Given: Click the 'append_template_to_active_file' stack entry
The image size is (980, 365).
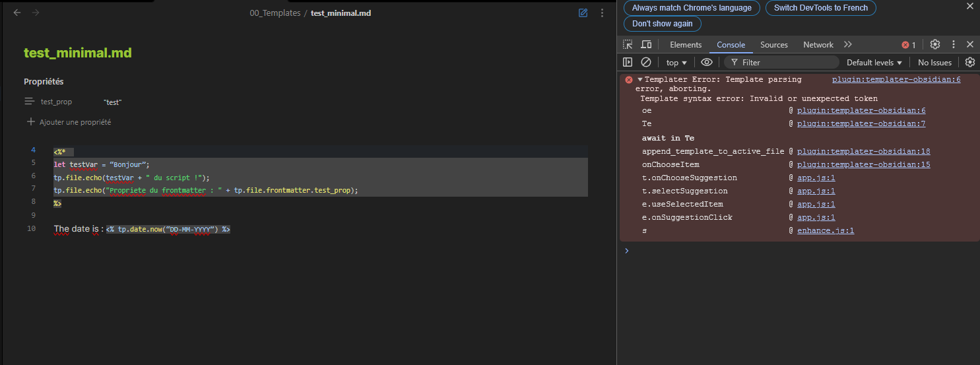Looking at the screenshot, I should tap(713, 152).
